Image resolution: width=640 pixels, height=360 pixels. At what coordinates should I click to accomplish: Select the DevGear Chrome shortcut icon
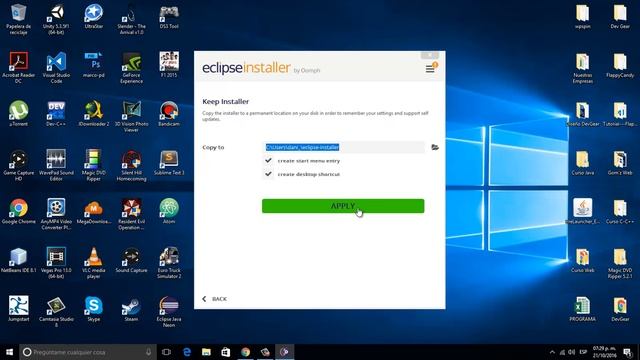(x=620, y=309)
